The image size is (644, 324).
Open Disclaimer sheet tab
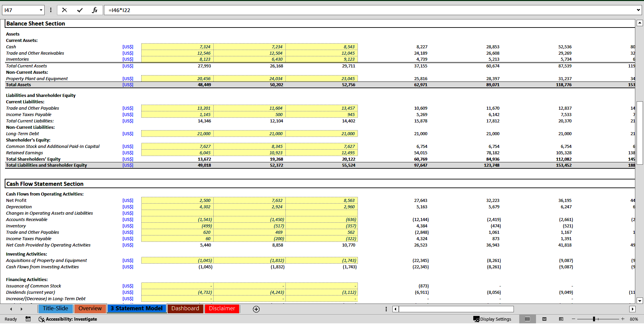[x=222, y=309]
